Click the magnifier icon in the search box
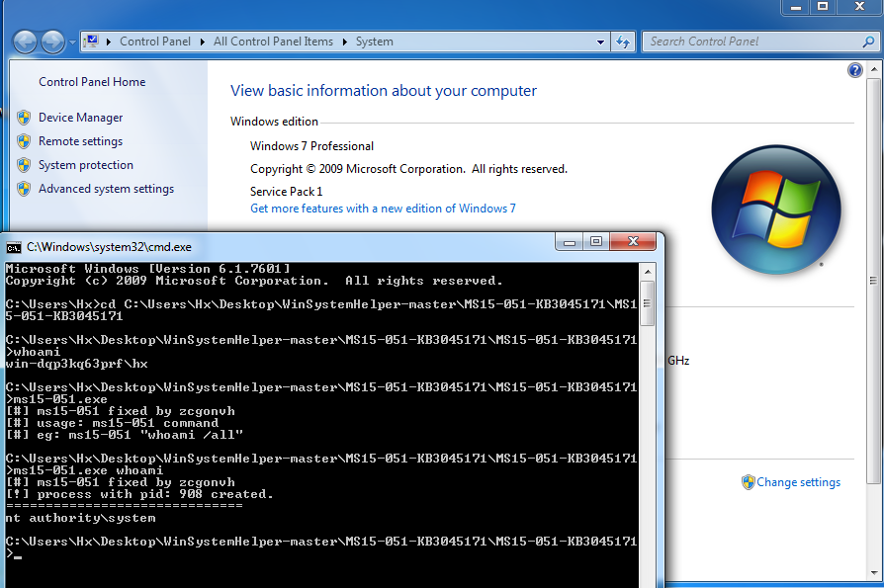 point(867,42)
